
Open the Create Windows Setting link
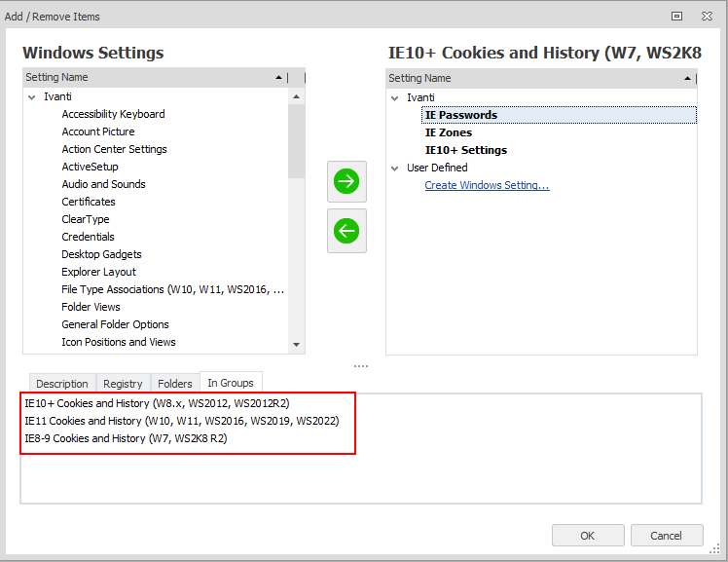pos(487,185)
